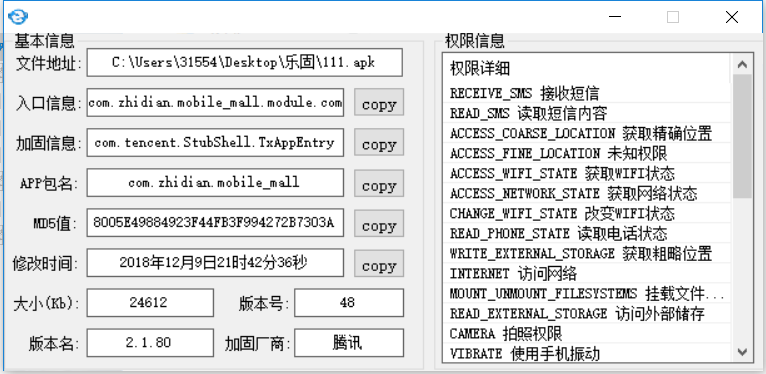The width and height of the screenshot is (766, 374).
Task: Select the READ_SMS 读取短信内容 row
Action: tap(586, 113)
